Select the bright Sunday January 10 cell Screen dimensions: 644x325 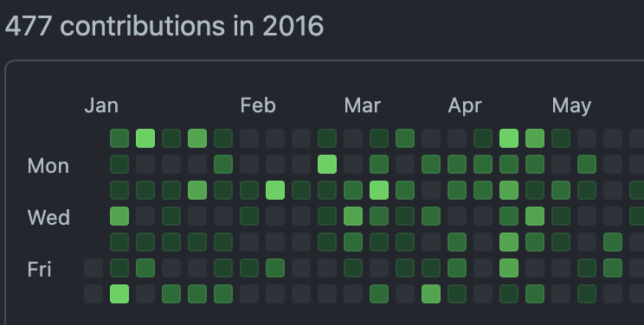(145, 138)
